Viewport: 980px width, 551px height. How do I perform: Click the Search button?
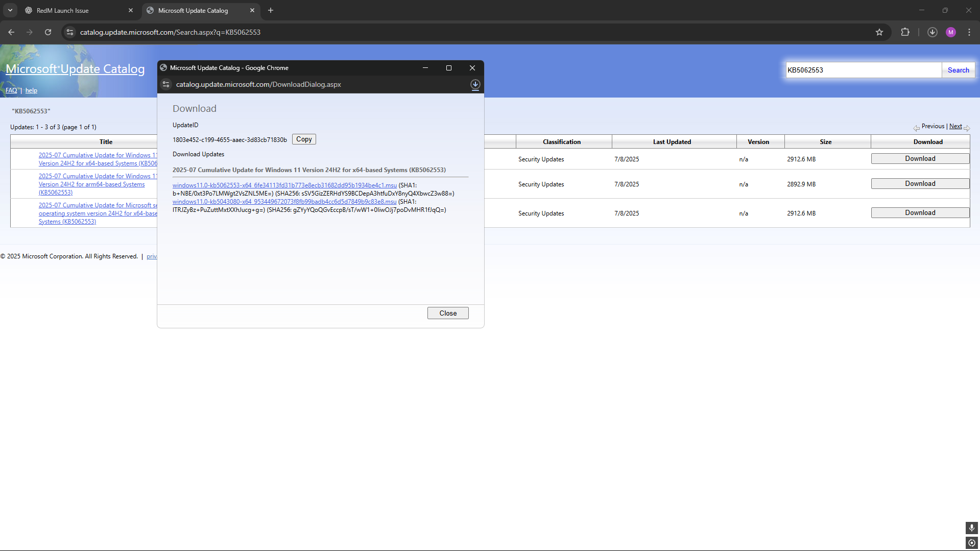click(958, 70)
